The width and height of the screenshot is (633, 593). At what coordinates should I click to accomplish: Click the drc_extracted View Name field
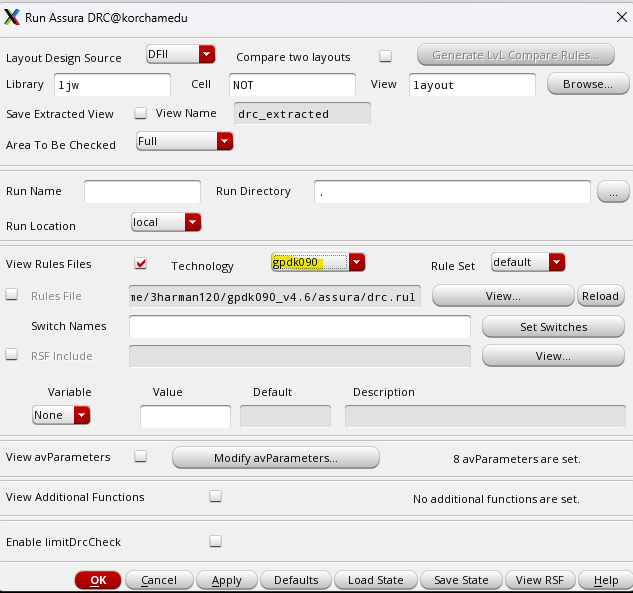point(302,114)
